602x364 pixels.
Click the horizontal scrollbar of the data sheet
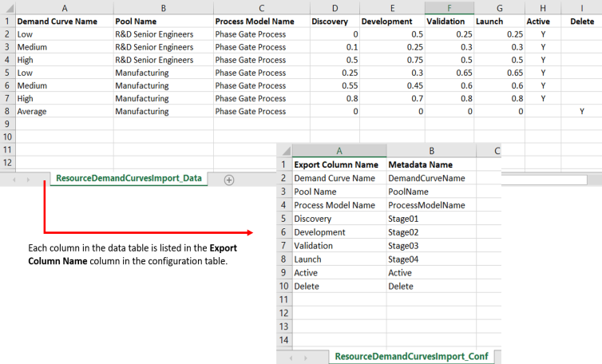(544, 180)
